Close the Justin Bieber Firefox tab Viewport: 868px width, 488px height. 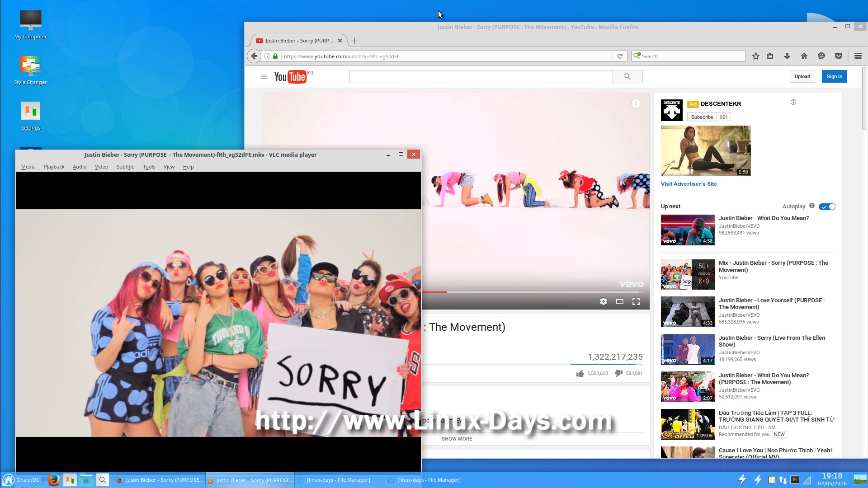click(340, 41)
